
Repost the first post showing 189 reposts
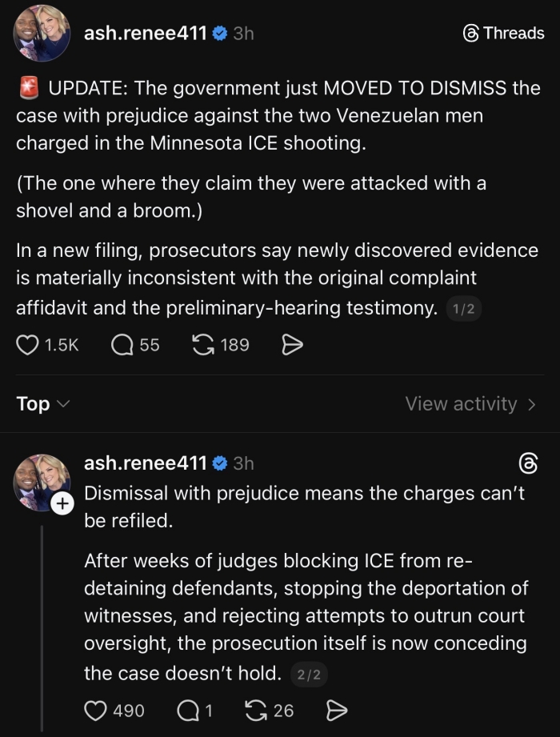[205, 345]
